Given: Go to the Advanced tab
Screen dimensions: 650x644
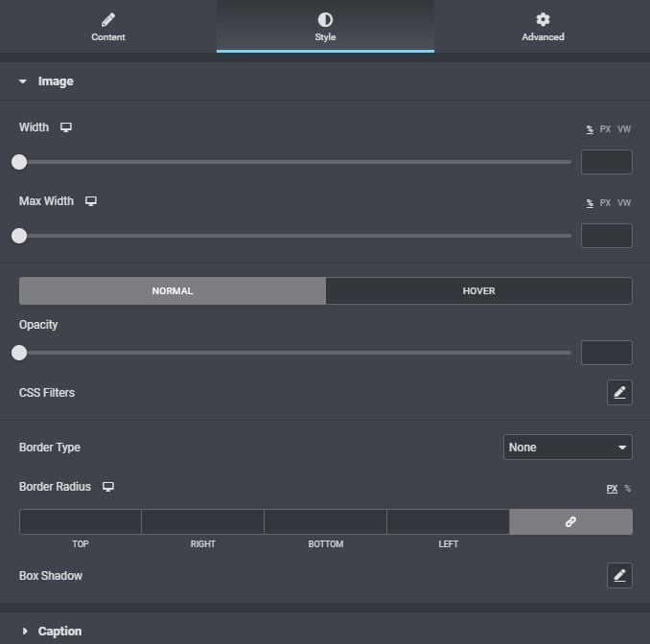Looking at the screenshot, I should point(543,27).
